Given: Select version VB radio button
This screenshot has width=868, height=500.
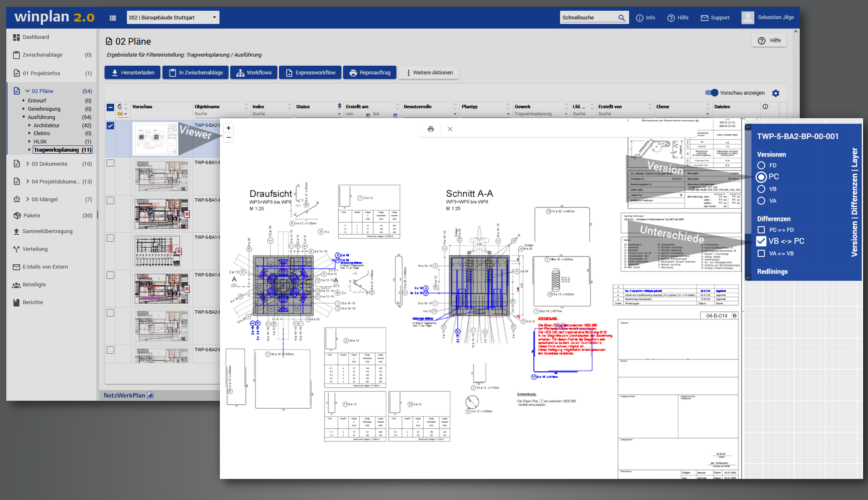Looking at the screenshot, I should point(761,189).
